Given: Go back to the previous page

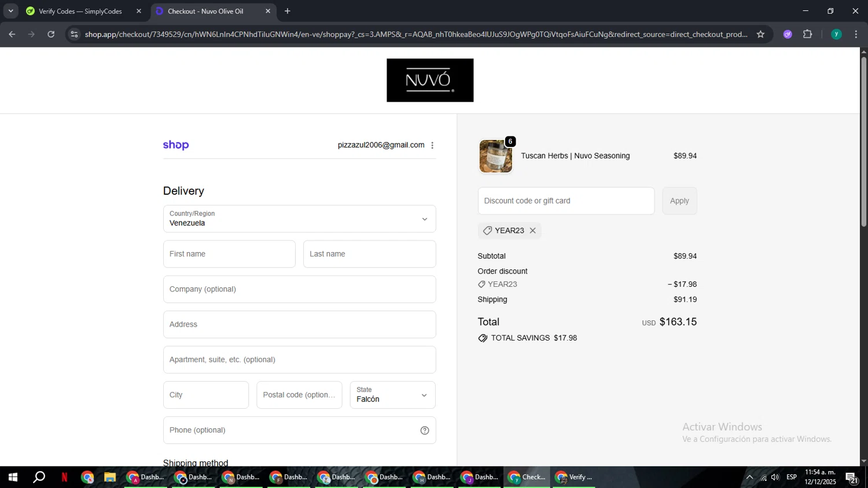Looking at the screenshot, I should coord(12,34).
